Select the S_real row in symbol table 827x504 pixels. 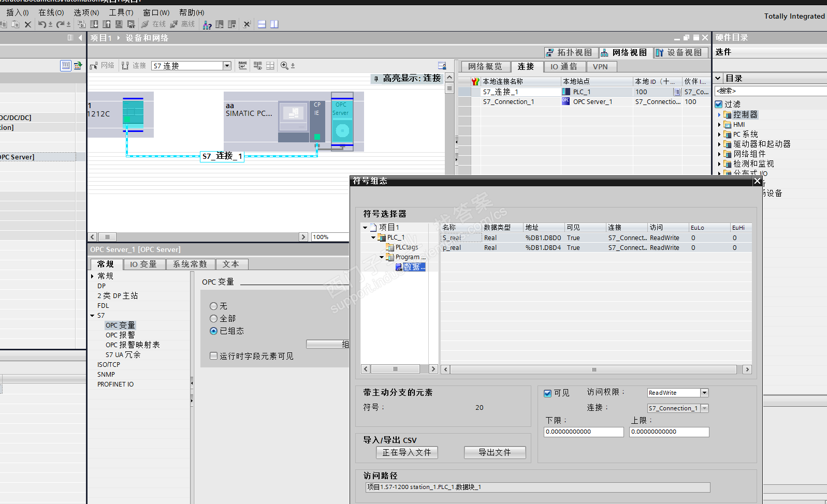(596, 238)
